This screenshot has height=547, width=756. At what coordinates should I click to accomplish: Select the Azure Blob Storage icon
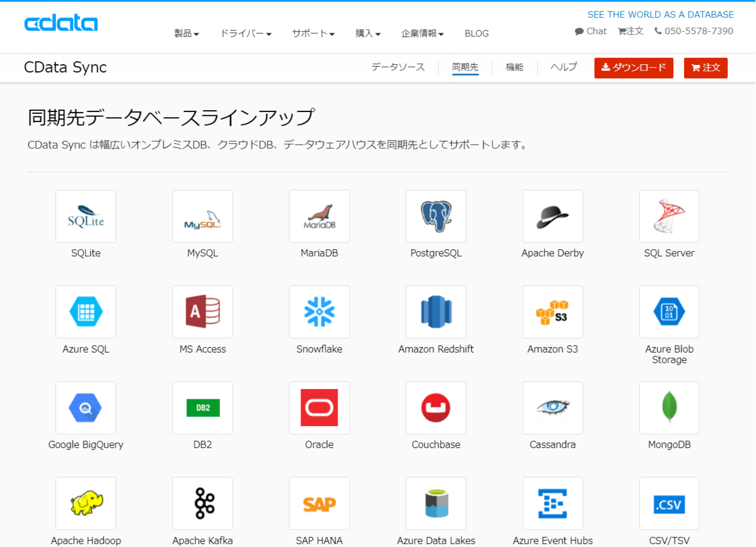click(x=669, y=312)
